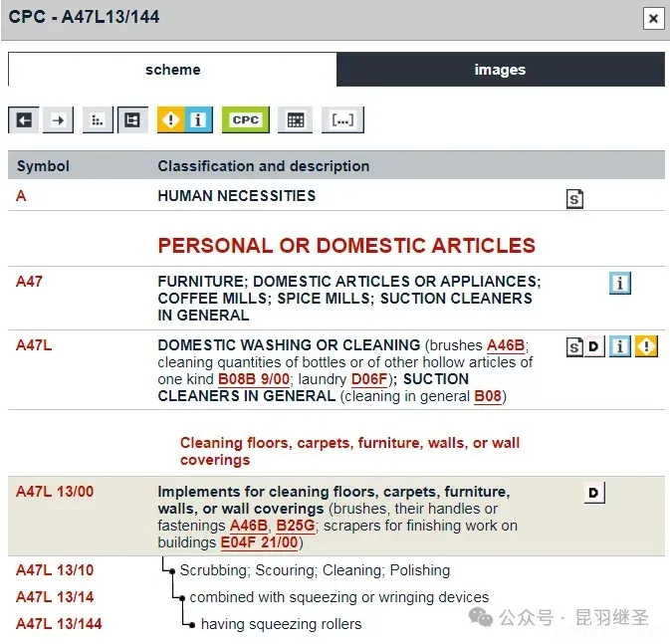Close the CPC A47L13/144 dialog
Image resolution: width=670 pixels, height=644 pixels.
pyautogui.click(x=652, y=18)
